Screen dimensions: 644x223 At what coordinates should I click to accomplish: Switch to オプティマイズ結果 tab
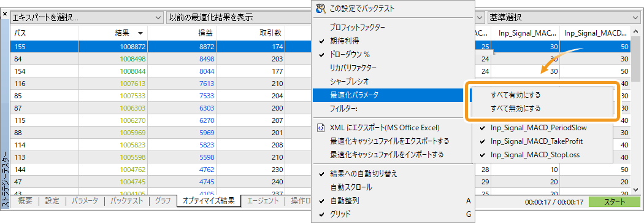click(x=209, y=201)
